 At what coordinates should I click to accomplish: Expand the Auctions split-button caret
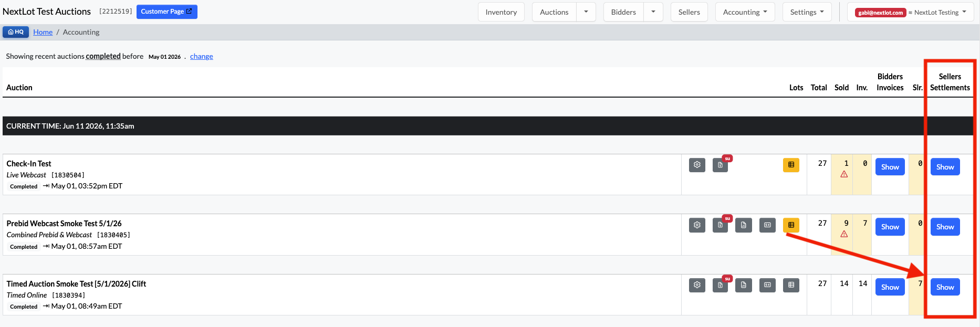point(586,12)
